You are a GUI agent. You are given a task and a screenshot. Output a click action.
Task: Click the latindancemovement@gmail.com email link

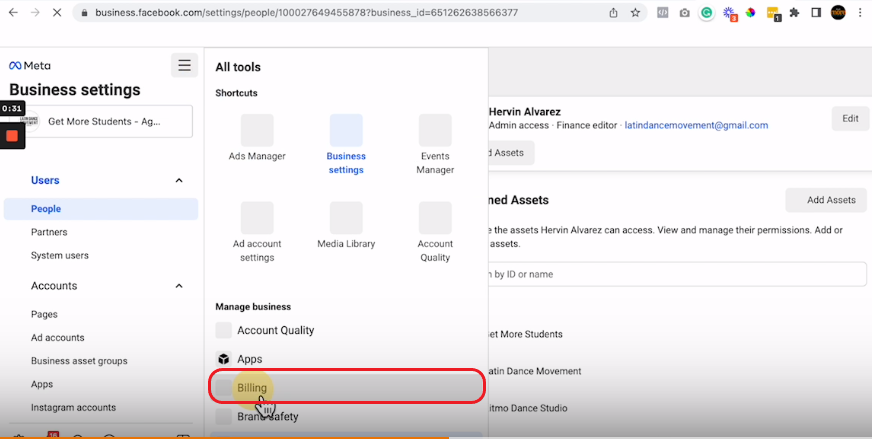pos(696,125)
